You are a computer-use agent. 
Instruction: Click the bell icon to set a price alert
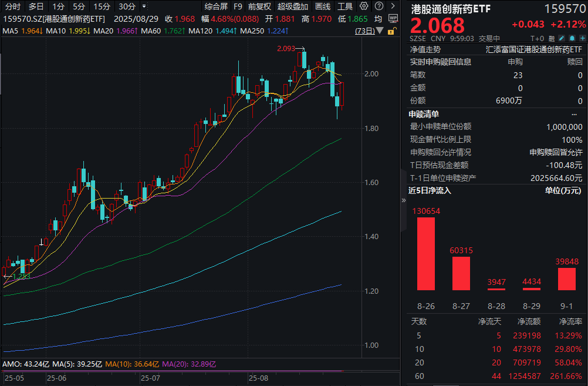coord(572,38)
